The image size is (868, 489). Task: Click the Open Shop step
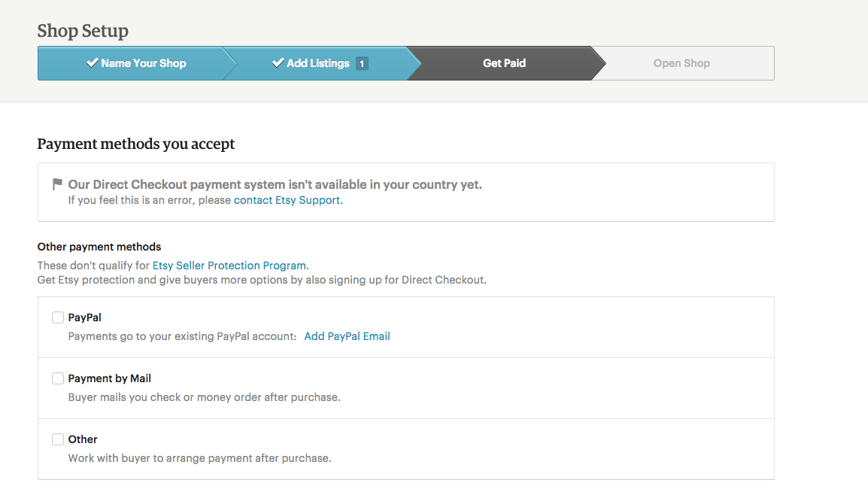point(681,63)
